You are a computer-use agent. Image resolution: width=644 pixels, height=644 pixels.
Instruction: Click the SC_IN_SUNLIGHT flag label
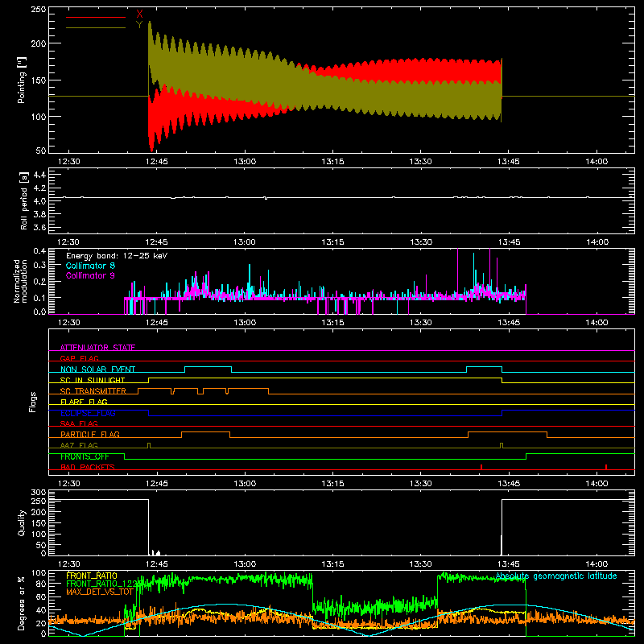[x=93, y=380]
